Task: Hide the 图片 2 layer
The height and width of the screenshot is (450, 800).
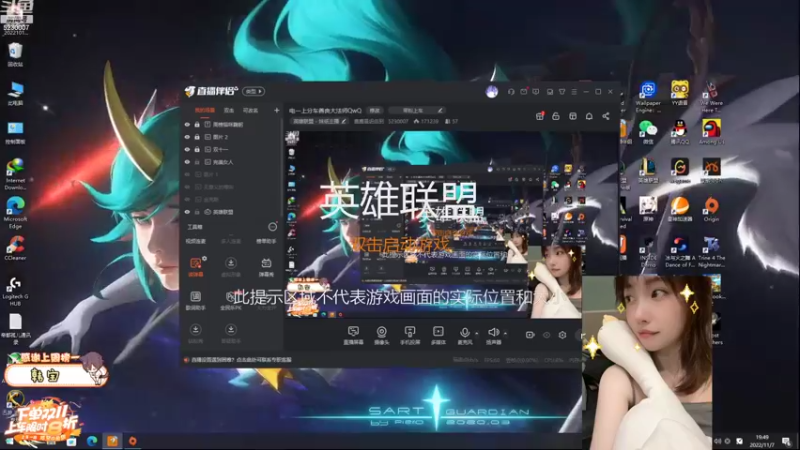Action: (187, 137)
